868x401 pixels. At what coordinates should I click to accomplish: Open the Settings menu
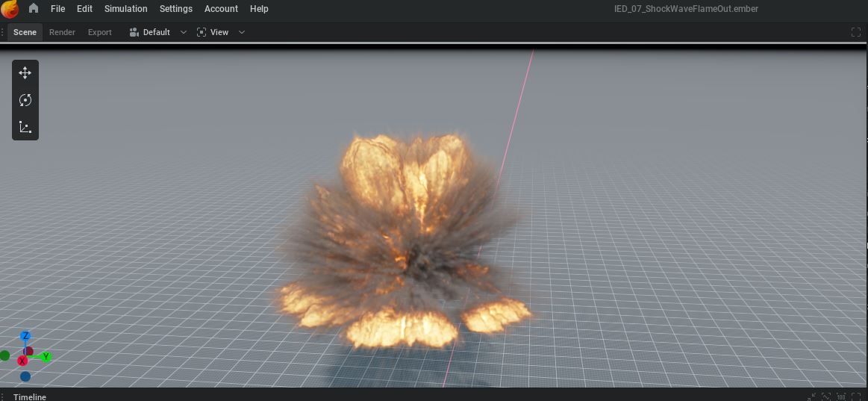[x=175, y=9]
